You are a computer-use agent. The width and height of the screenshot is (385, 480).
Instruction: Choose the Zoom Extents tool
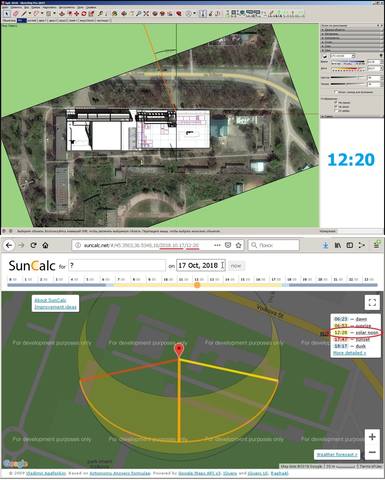coord(146,14)
